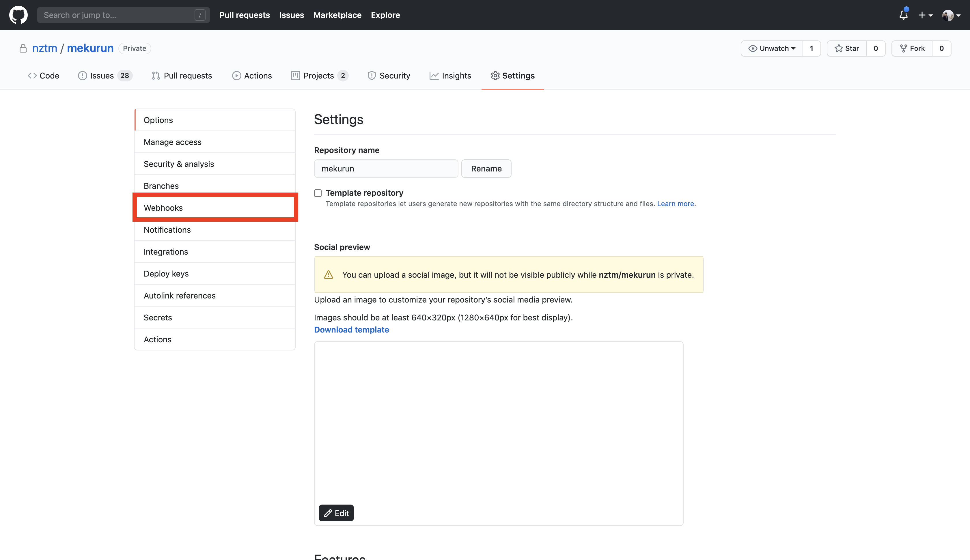Open Marketplace in top navbar
Screen dimensions: 970x560
(x=337, y=15)
